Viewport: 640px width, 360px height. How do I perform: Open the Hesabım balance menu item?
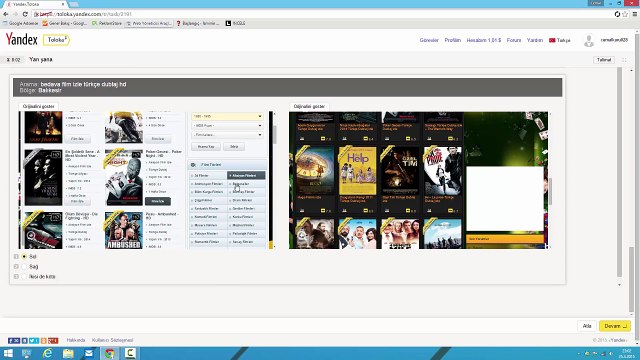coord(484,40)
